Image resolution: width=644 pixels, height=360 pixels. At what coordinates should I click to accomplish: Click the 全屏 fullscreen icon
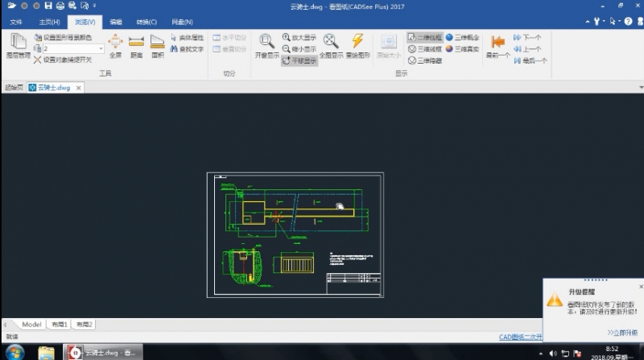pos(115,46)
